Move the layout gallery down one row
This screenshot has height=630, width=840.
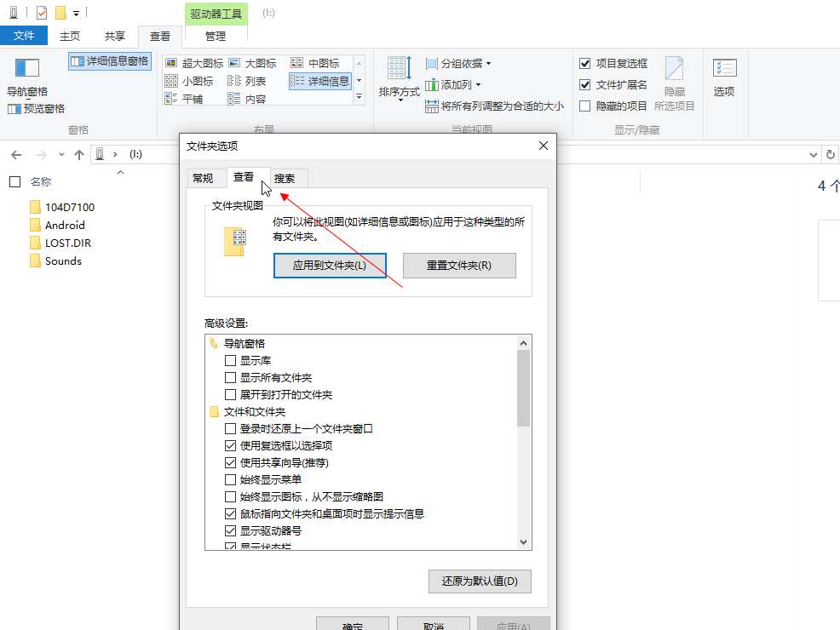tap(359, 80)
